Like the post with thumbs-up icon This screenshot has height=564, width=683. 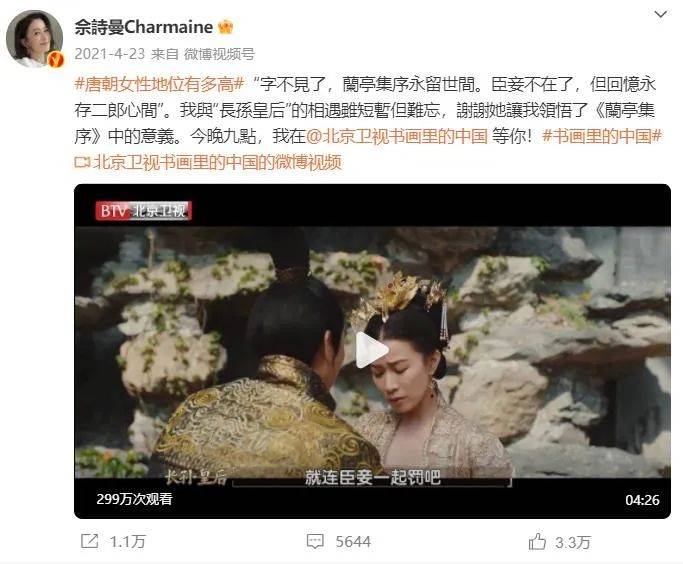[x=537, y=541]
